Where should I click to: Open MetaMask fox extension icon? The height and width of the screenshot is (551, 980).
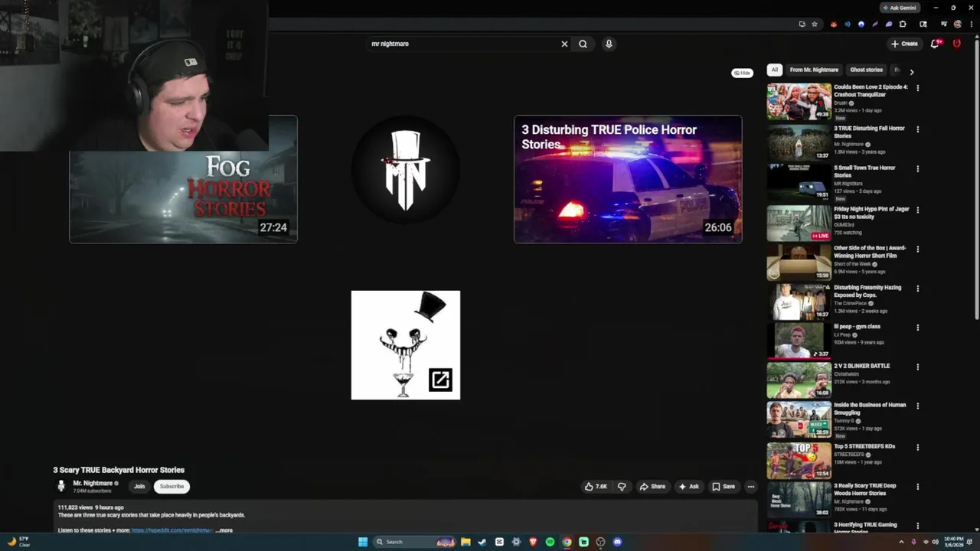coord(834,24)
